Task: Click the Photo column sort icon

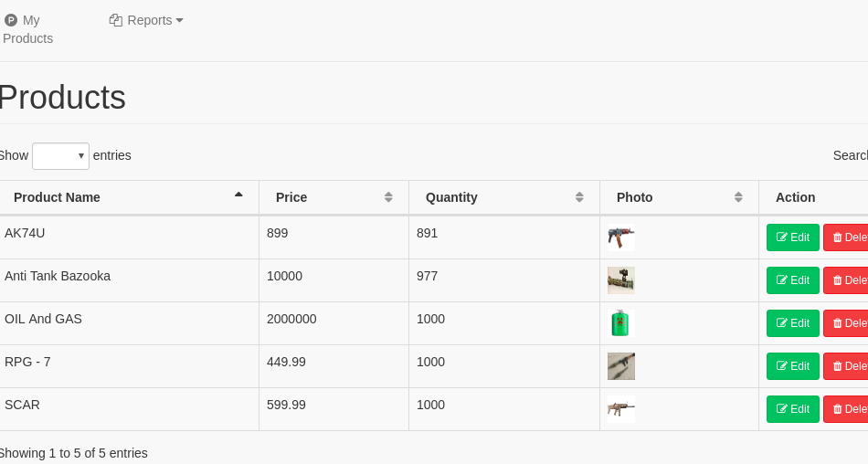Action: coord(738,197)
